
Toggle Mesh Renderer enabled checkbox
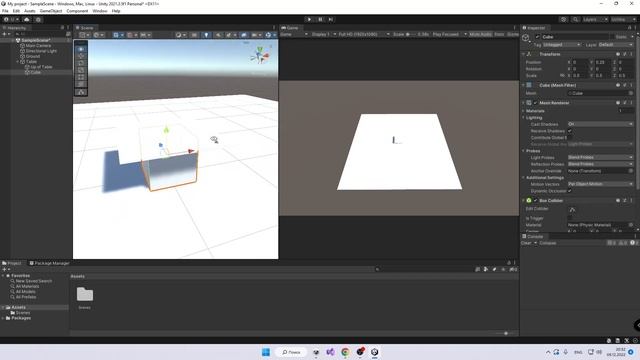536,103
